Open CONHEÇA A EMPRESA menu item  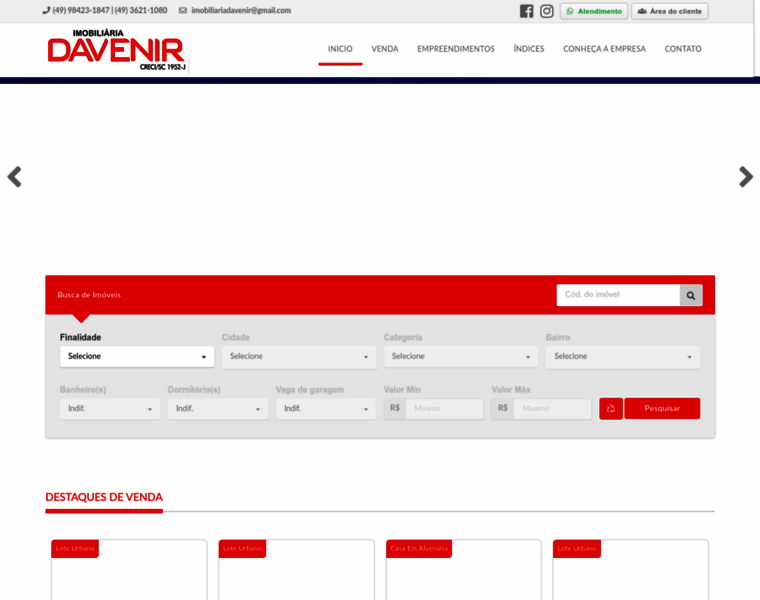coord(604,49)
